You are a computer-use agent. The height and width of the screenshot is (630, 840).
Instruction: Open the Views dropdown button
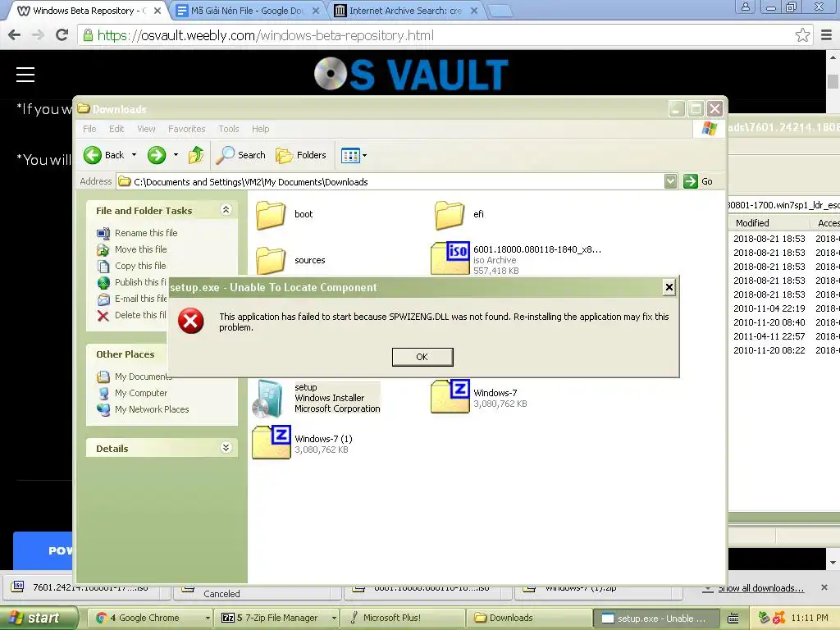pos(354,155)
